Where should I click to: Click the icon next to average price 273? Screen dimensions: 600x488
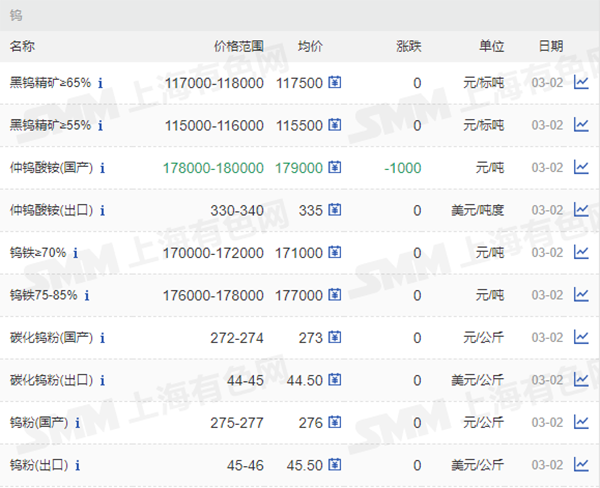click(x=335, y=338)
